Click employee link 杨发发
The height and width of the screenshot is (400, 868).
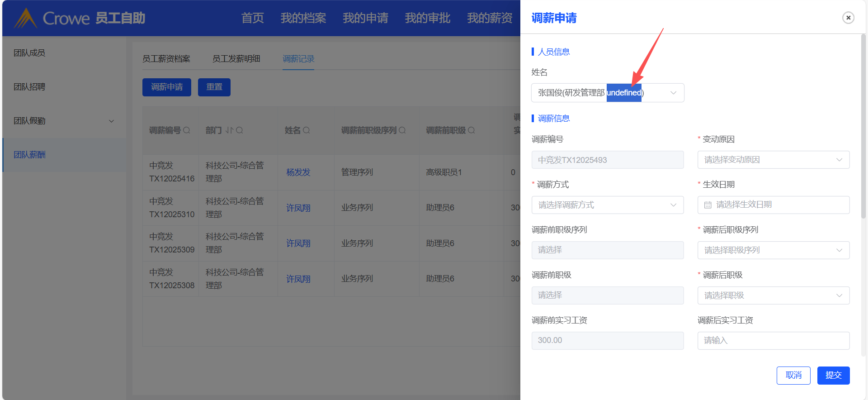pos(298,172)
